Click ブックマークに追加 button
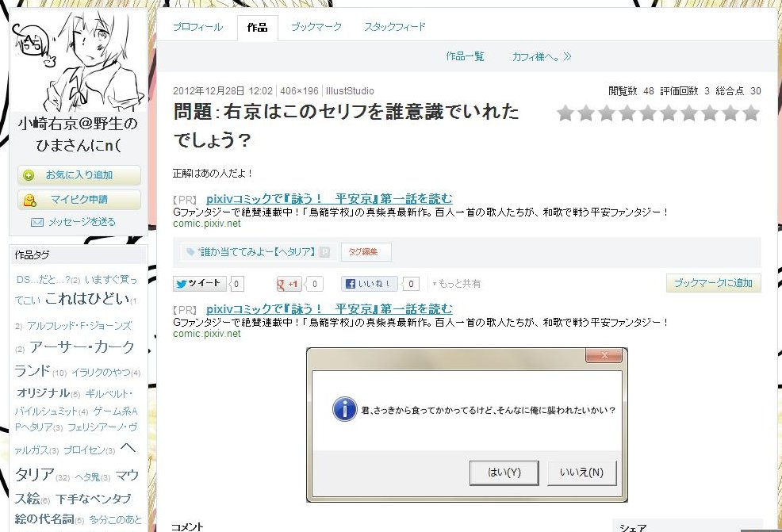Image resolution: width=782 pixels, height=532 pixels. [x=713, y=283]
